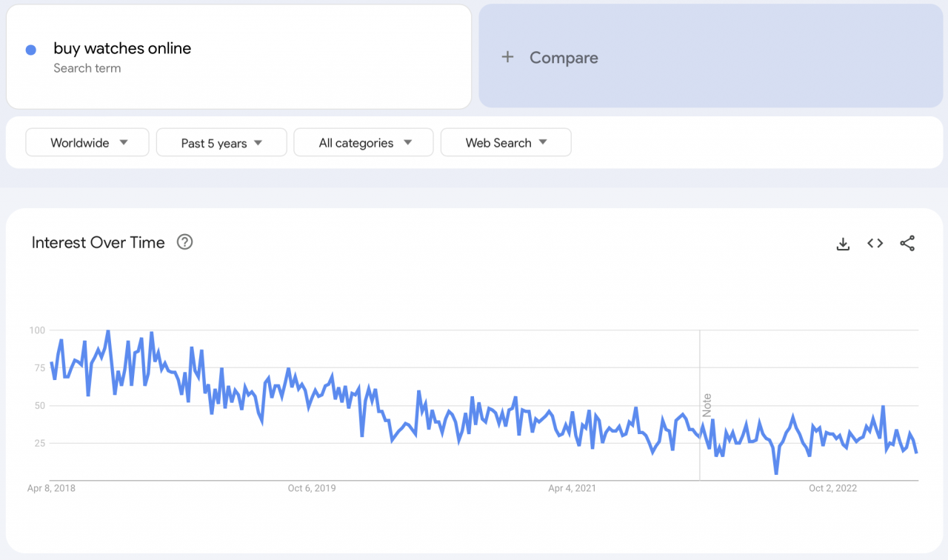Click the Oct 2, 2022 axis label
This screenshot has width=948, height=560.
coord(832,488)
